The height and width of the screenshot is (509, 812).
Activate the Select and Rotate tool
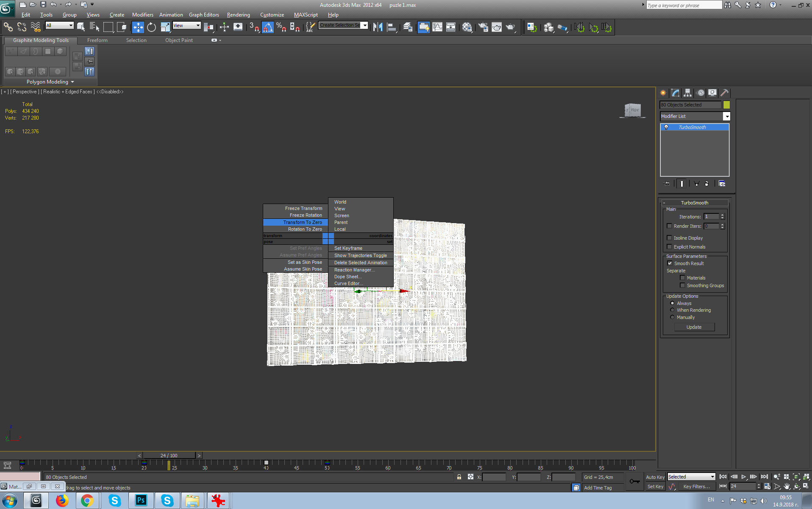click(151, 27)
